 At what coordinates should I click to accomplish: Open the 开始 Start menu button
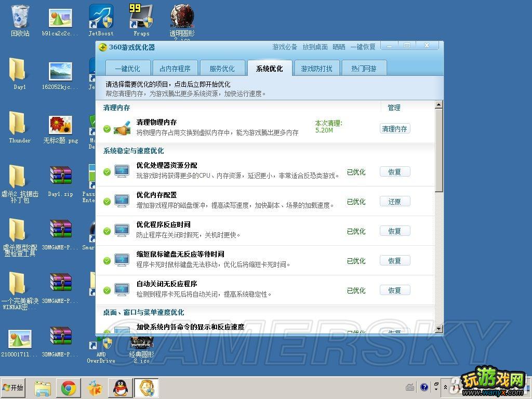[13, 388]
